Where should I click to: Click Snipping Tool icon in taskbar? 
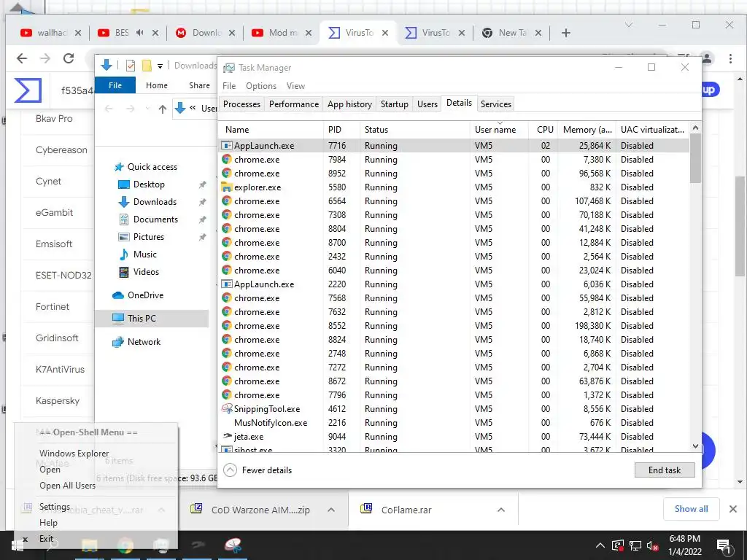click(233, 545)
